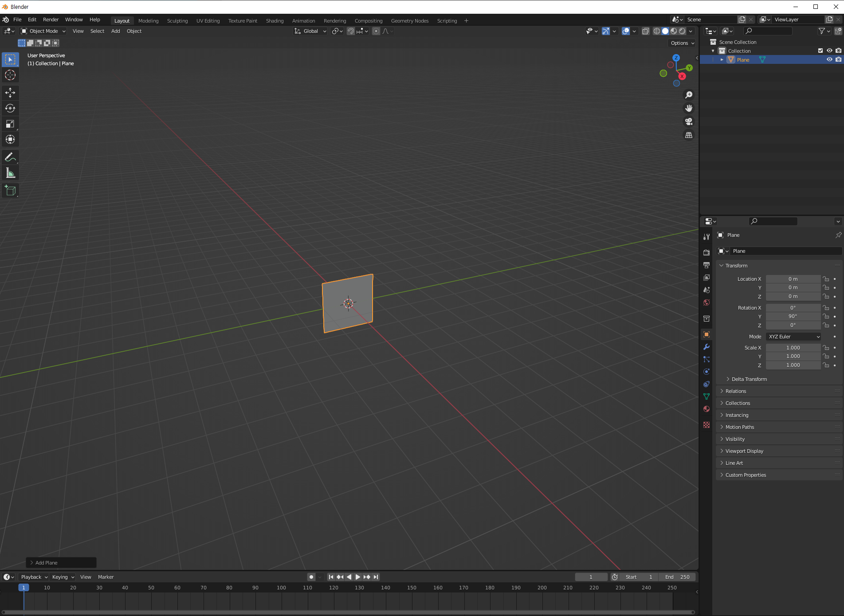
Task: Open the Scene properties tab
Action: 707,290
